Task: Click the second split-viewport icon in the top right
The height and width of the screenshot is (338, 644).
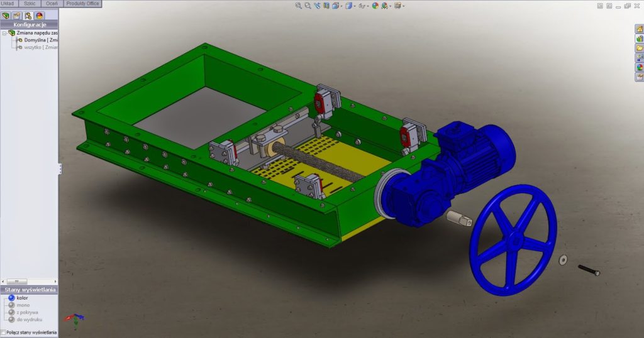Action: [609, 6]
